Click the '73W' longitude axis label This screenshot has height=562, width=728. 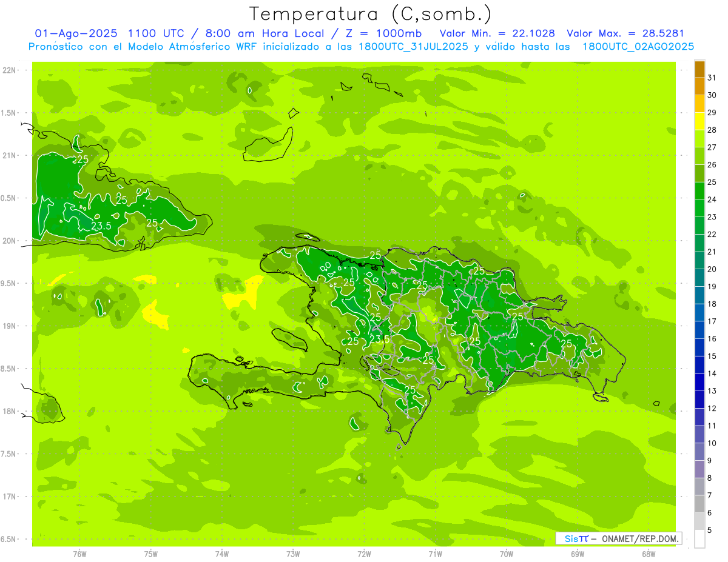[293, 554]
